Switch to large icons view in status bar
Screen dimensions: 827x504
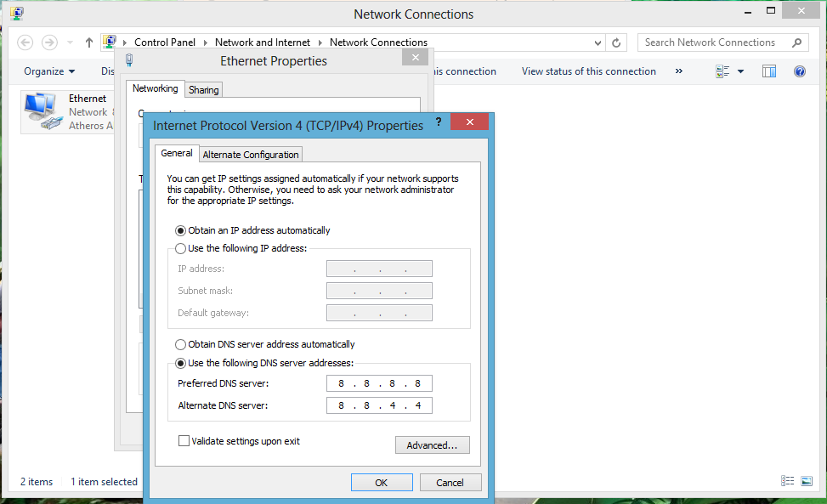(x=807, y=481)
